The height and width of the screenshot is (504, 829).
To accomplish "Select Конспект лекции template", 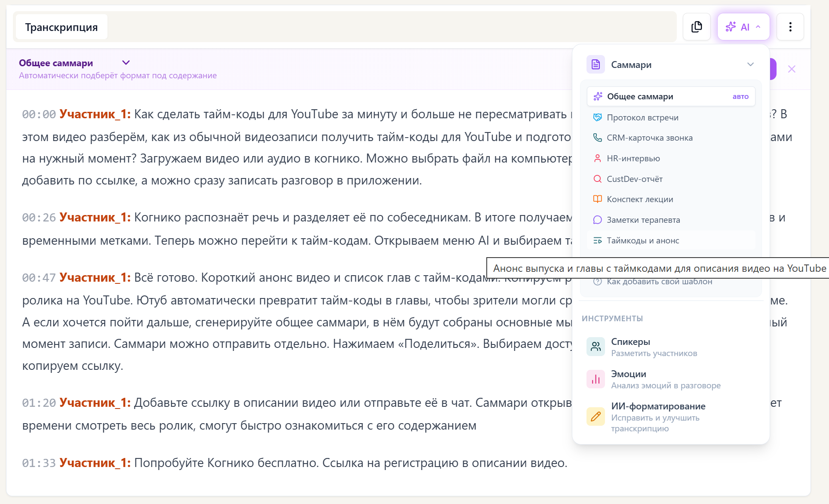I will (x=671, y=199).
